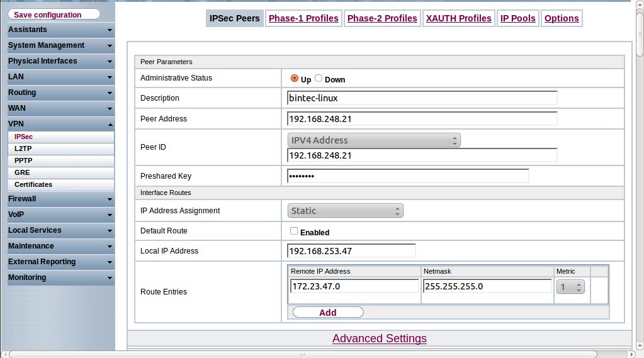This screenshot has height=358, width=644.
Task: Enable the Default Route checkbox
Action: (x=293, y=231)
